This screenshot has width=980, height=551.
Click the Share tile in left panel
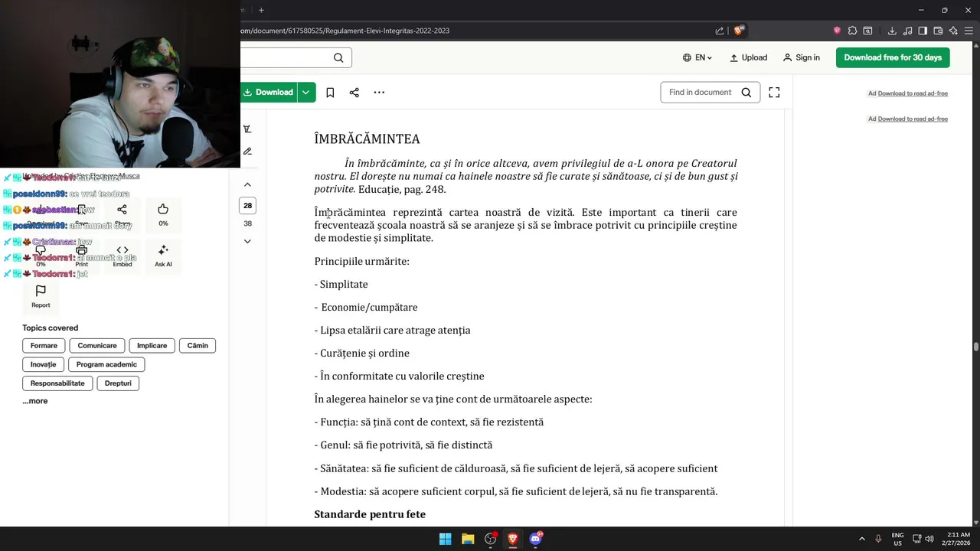click(122, 214)
